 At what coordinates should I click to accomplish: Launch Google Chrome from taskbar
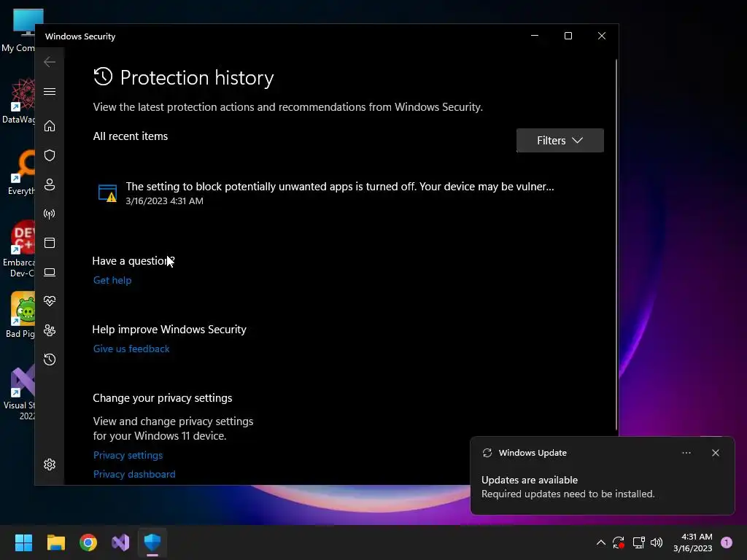click(88, 542)
